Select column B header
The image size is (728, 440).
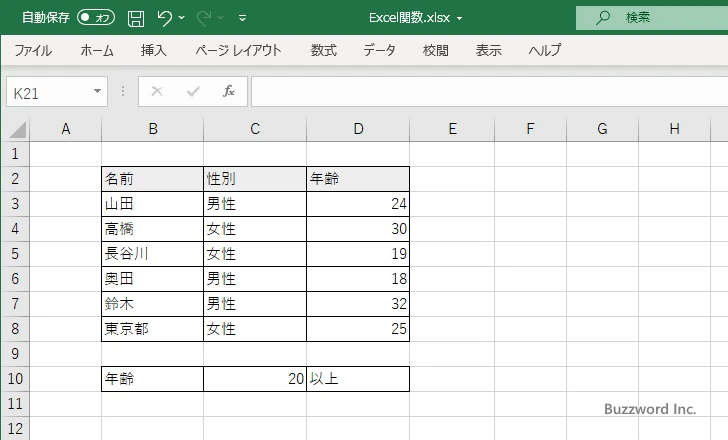click(153, 129)
